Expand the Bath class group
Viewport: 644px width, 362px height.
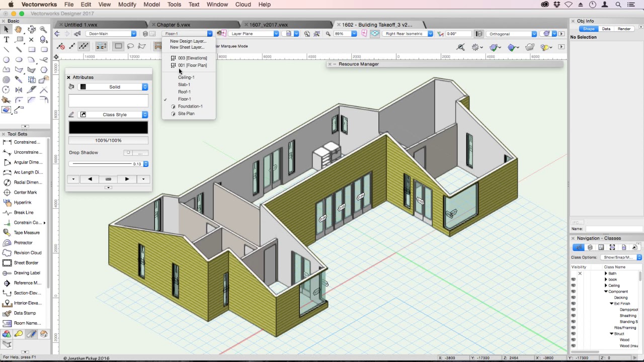point(606,274)
